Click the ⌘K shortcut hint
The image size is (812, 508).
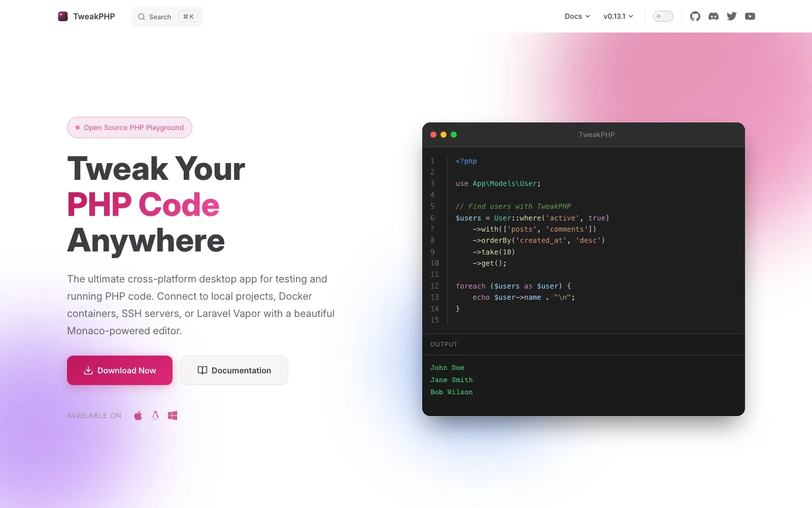click(188, 16)
